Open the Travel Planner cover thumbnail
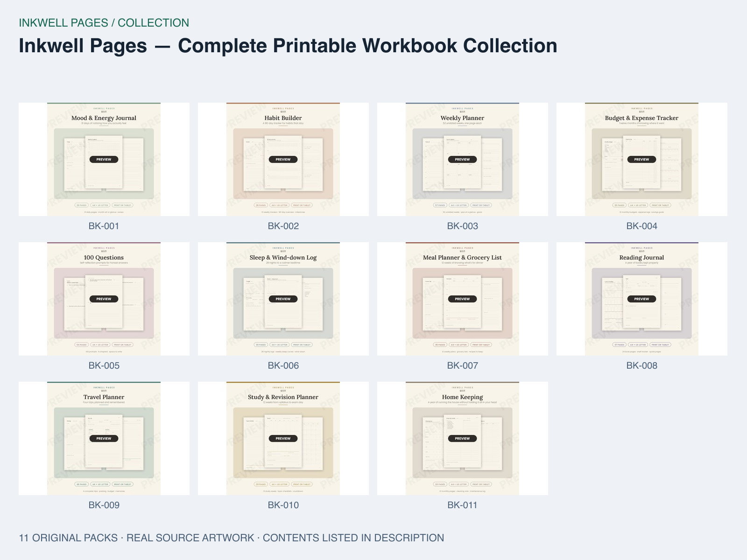Image resolution: width=747 pixels, height=560 pixels. (x=104, y=438)
